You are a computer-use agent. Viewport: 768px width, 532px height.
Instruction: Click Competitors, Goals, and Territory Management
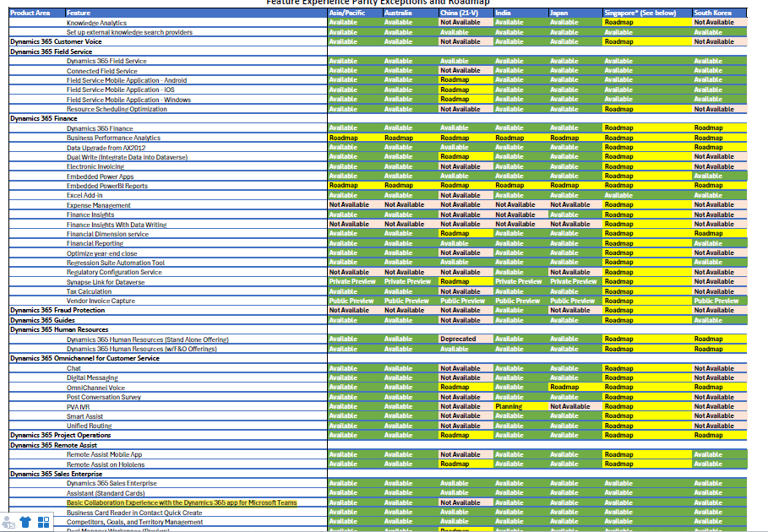[134, 522]
